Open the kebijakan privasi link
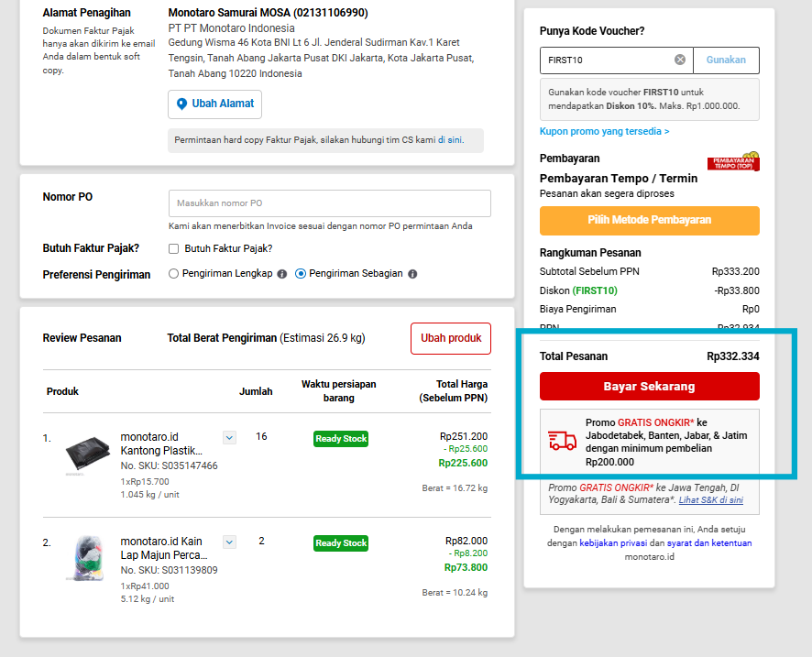Image resolution: width=812 pixels, height=657 pixels. point(613,543)
